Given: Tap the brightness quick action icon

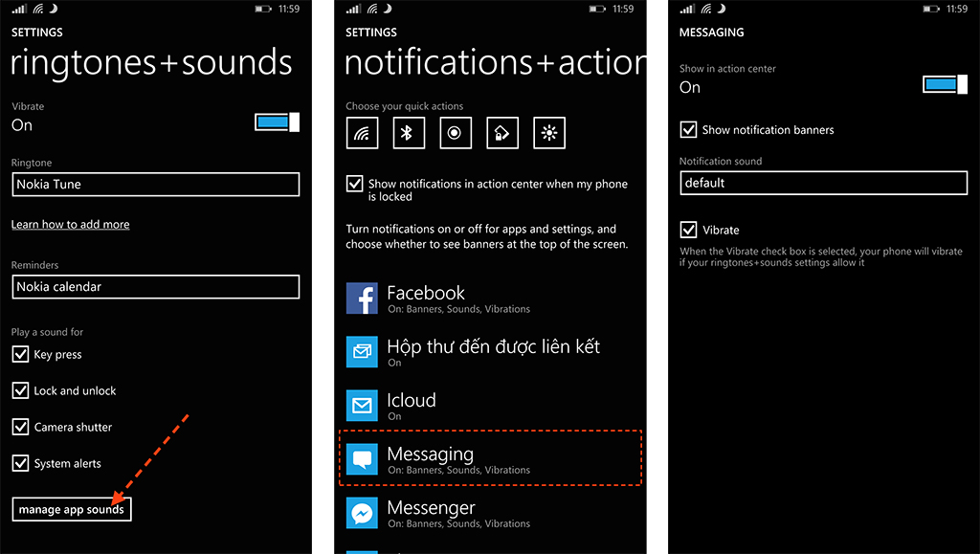Looking at the screenshot, I should coord(549,133).
